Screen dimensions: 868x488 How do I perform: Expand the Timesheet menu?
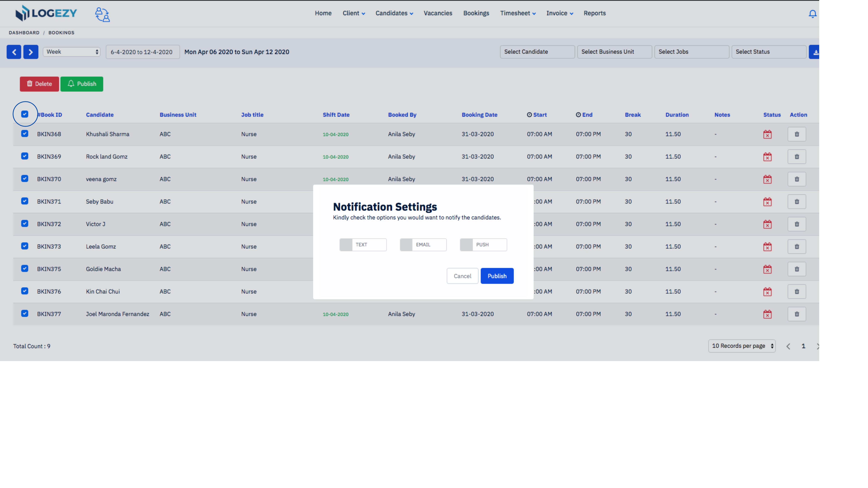click(518, 13)
